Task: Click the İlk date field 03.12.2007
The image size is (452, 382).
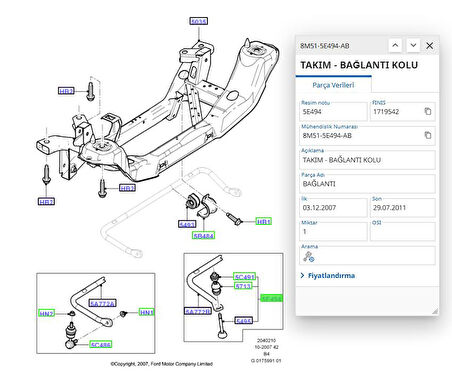Action: coord(333,208)
